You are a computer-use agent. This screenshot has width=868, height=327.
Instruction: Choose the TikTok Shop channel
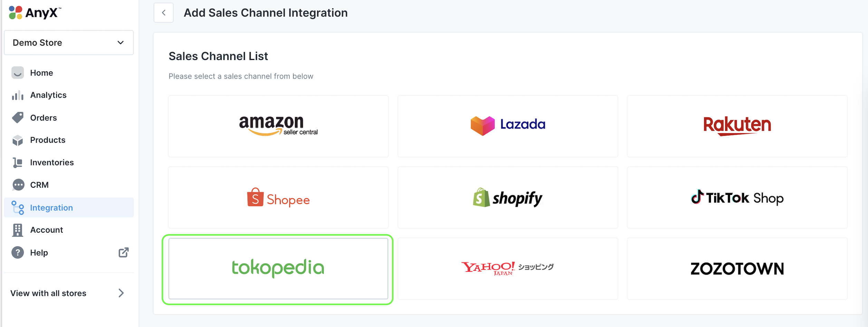click(x=737, y=197)
